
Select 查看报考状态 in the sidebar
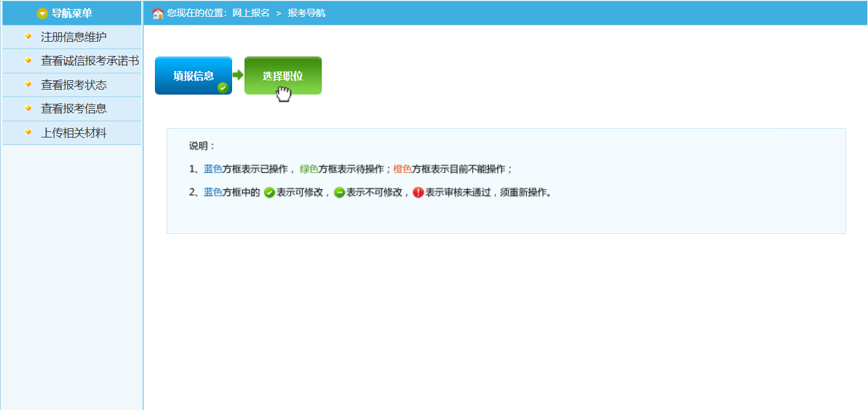click(73, 85)
